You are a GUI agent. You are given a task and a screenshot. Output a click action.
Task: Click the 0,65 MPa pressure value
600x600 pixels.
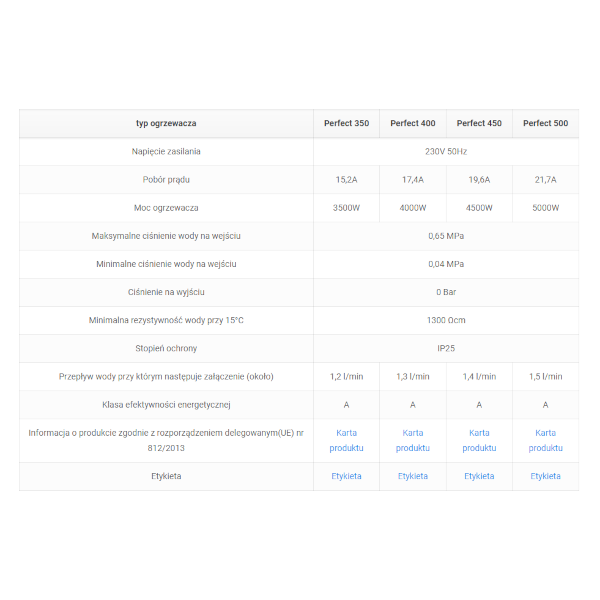click(x=446, y=236)
